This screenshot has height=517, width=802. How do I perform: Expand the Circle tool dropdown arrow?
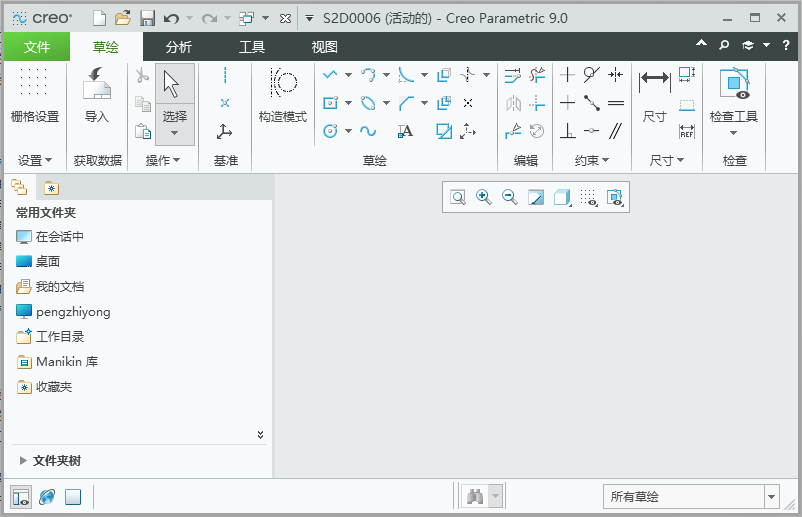(x=348, y=131)
